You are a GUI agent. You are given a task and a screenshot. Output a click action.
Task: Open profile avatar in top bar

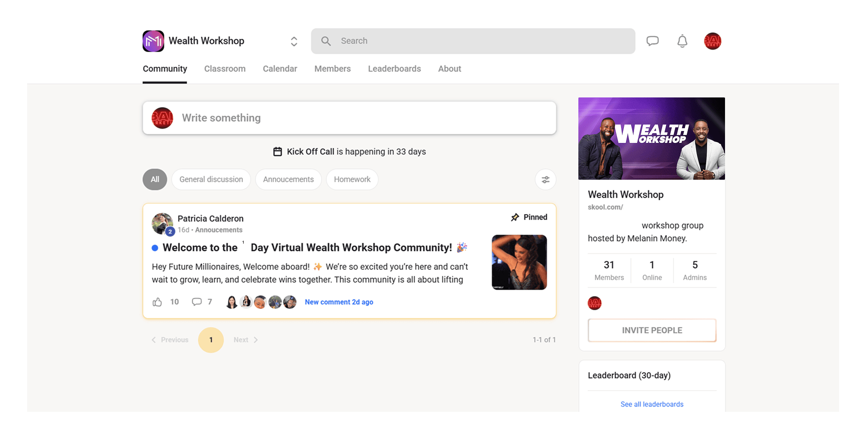[712, 41]
